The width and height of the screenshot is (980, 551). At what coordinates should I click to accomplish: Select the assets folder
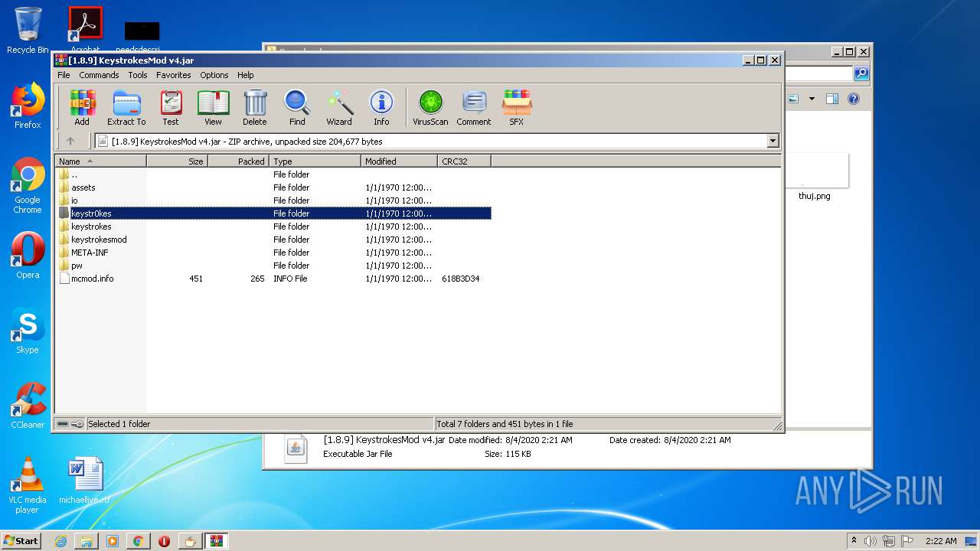pyautogui.click(x=273, y=187)
